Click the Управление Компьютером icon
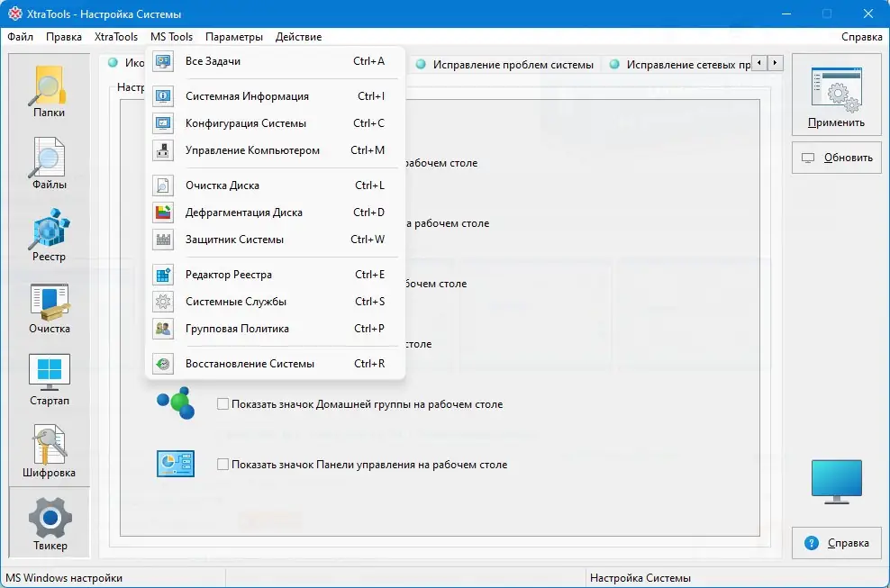This screenshot has height=588, width=890. [x=163, y=150]
